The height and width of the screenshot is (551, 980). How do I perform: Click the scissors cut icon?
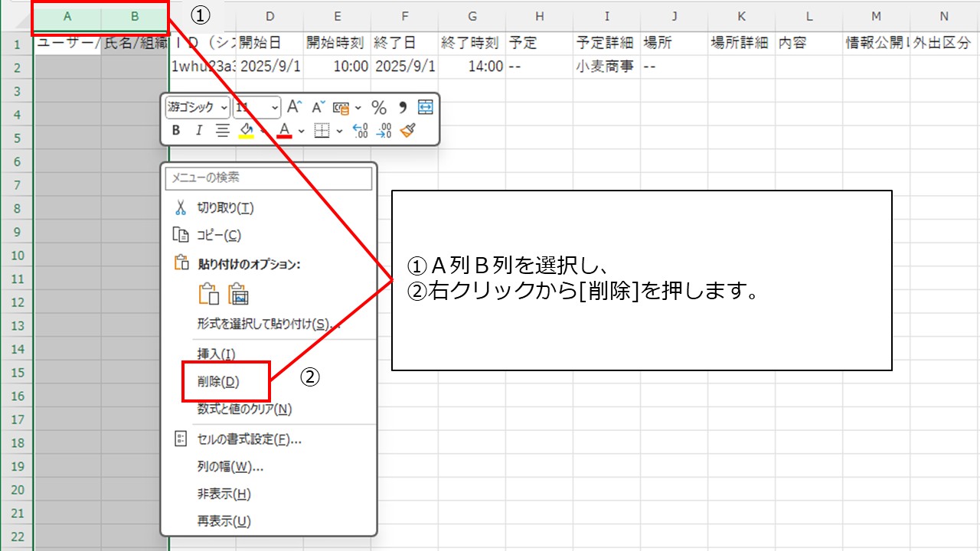(181, 207)
